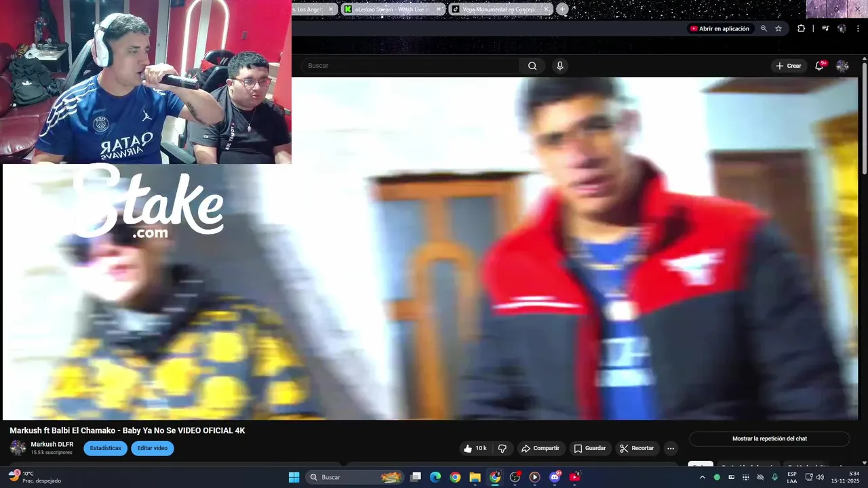Open Discord from taskbar
Screen dimensions: 868x488
tap(555, 477)
